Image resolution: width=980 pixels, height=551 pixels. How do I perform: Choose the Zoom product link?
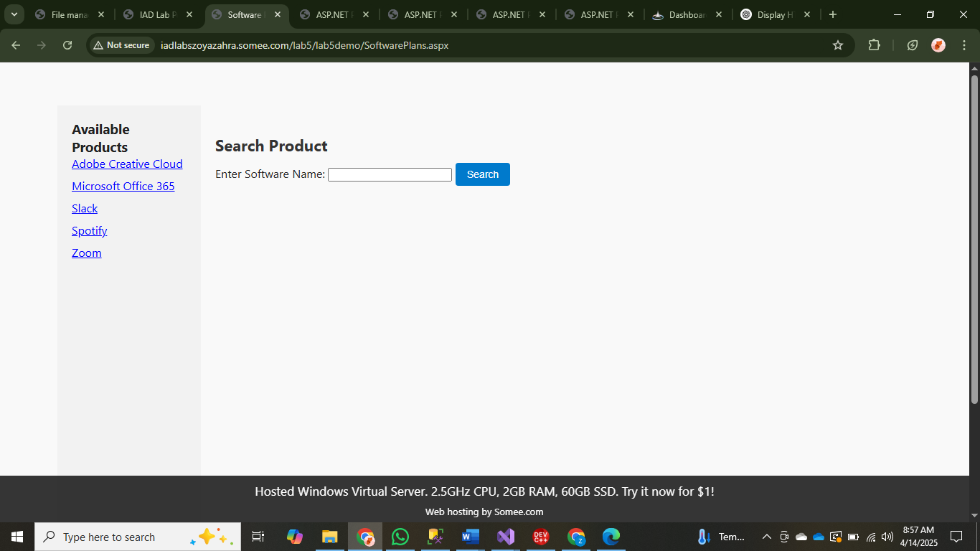coord(87,253)
